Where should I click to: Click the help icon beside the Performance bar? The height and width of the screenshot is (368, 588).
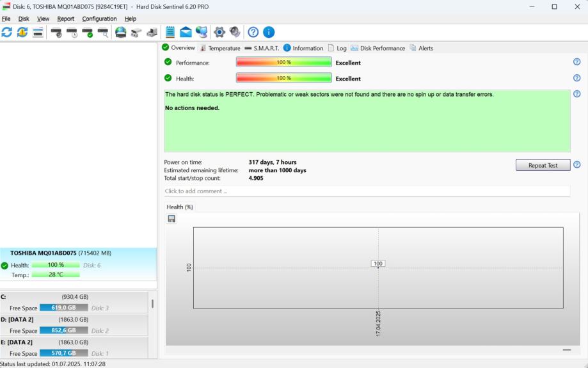point(577,62)
